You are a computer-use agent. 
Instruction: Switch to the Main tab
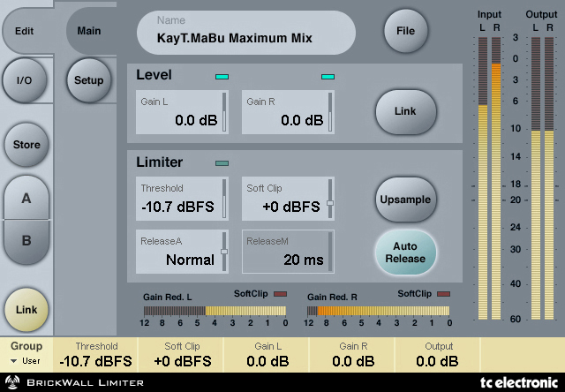[x=89, y=31]
